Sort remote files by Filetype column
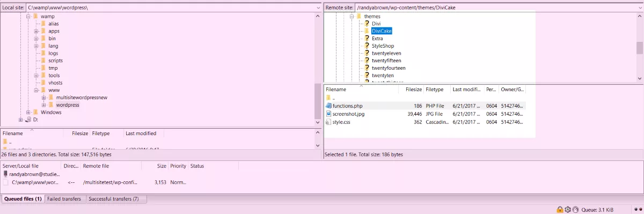This screenshot has width=644, height=214. [437, 90]
